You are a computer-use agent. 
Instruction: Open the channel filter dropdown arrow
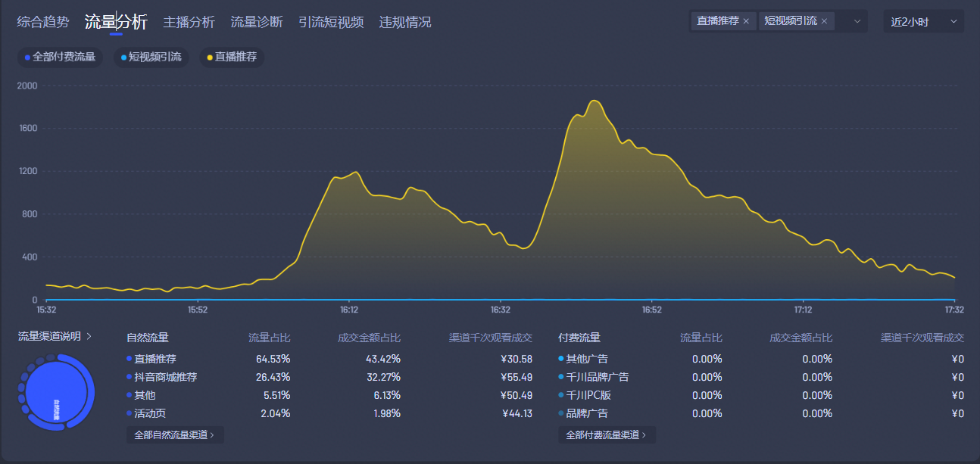[x=857, y=21]
